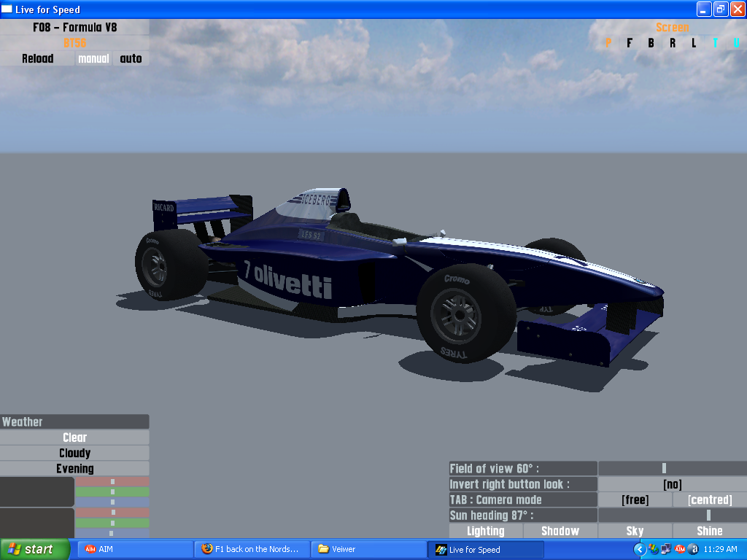The width and height of the screenshot is (747, 560).
Task: Click the lower dark colour preview swatch
Action: [37, 523]
